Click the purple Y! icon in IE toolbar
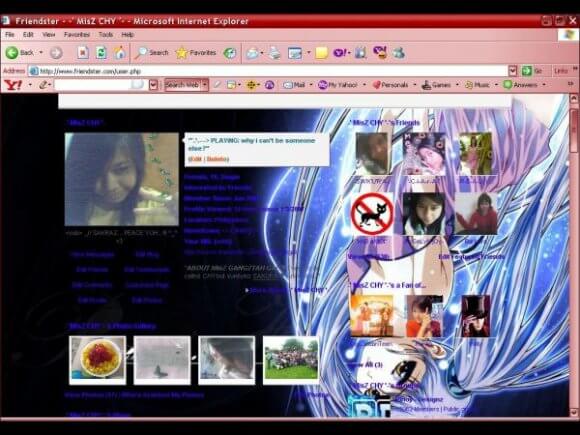This screenshot has width=580, height=435. 341,53
